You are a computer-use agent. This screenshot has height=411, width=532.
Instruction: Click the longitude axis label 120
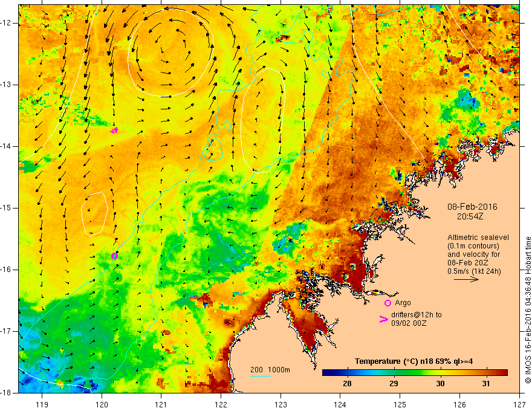pyautogui.click(x=102, y=404)
